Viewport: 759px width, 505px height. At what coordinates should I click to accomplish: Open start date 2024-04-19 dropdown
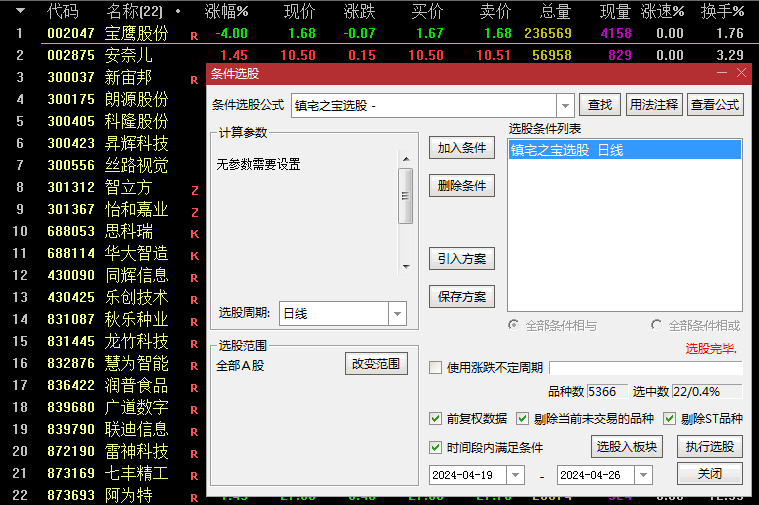pyautogui.click(x=516, y=475)
